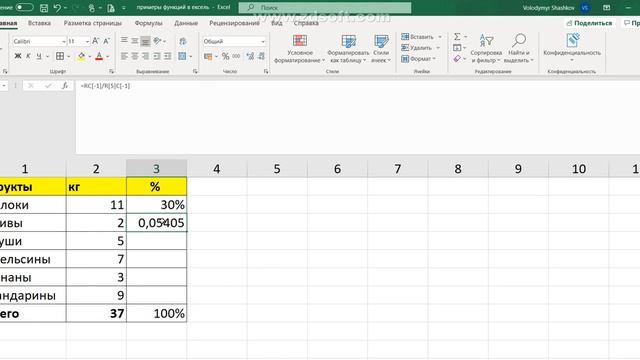Click the Fill down icon
The height and width of the screenshot is (360, 640).
coord(457,48)
